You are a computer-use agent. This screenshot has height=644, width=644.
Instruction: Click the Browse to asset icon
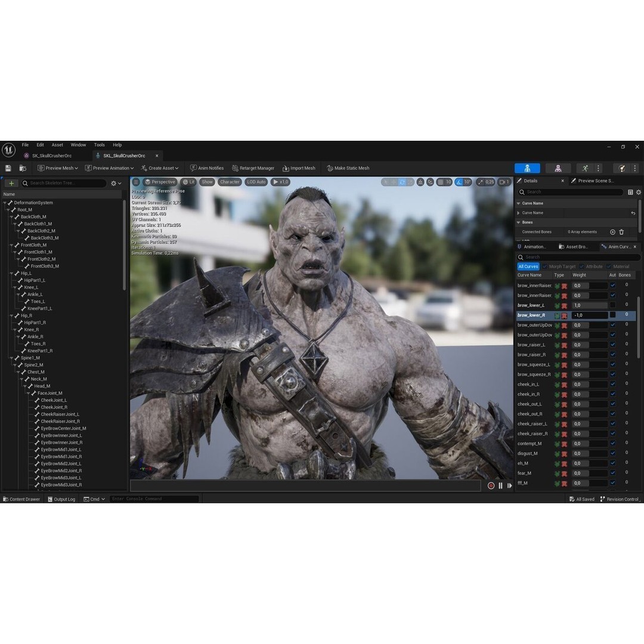[x=23, y=168]
